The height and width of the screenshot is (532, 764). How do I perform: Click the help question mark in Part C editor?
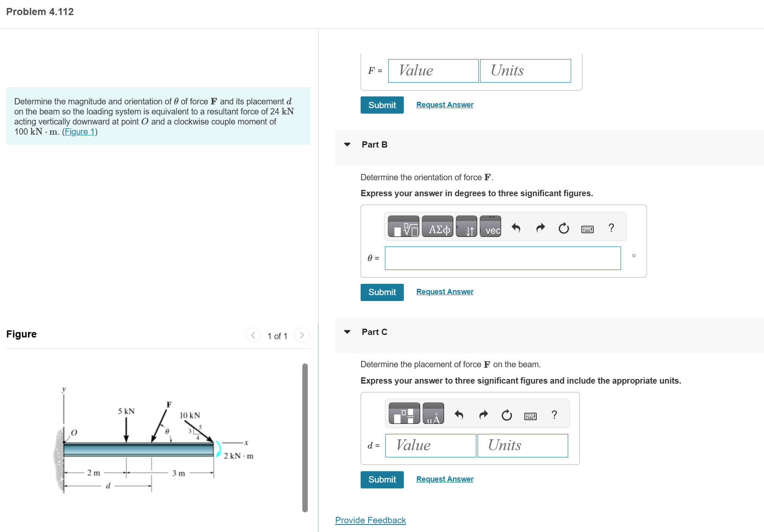tap(554, 415)
